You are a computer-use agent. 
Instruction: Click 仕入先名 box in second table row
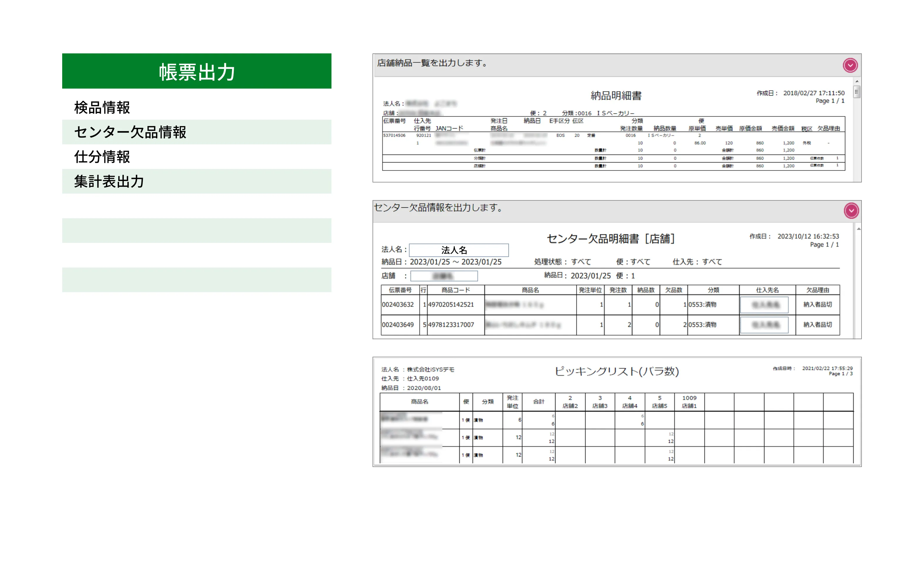(764, 325)
